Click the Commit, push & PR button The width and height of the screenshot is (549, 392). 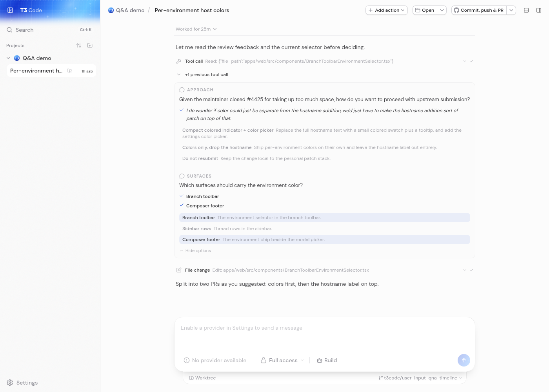point(479,10)
